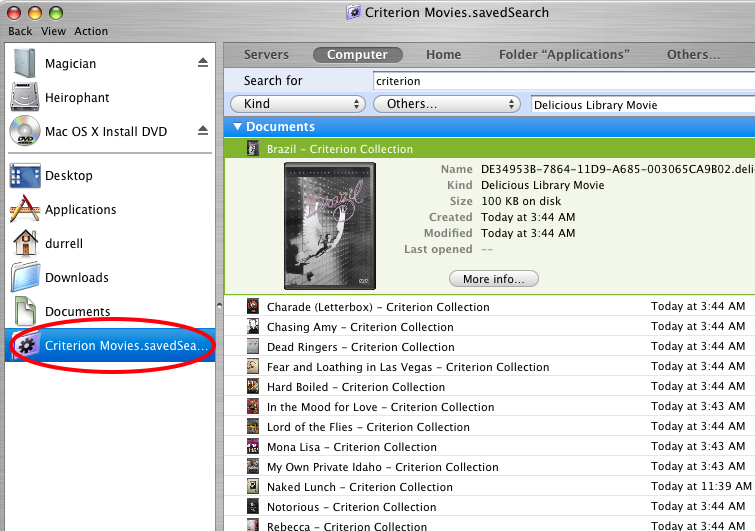The image size is (755, 531).
Task: Click the DE34953B file name value
Action: point(617,169)
